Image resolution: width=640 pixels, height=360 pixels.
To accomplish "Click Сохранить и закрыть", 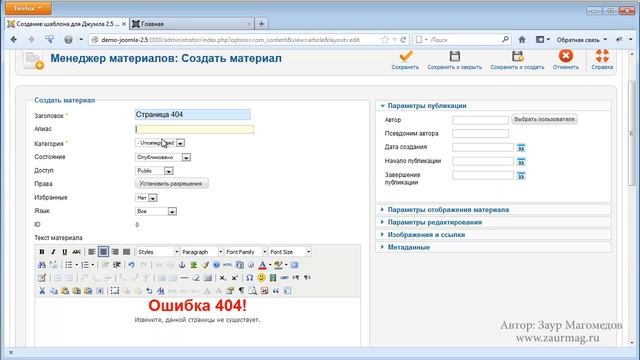I will pyautogui.click(x=454, y=60).
